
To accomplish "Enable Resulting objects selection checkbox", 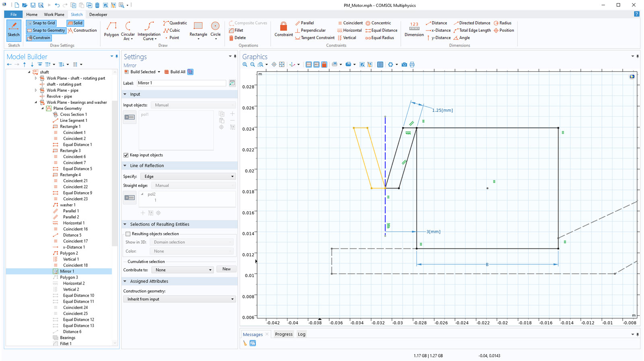I will click(x=128, y=234).
